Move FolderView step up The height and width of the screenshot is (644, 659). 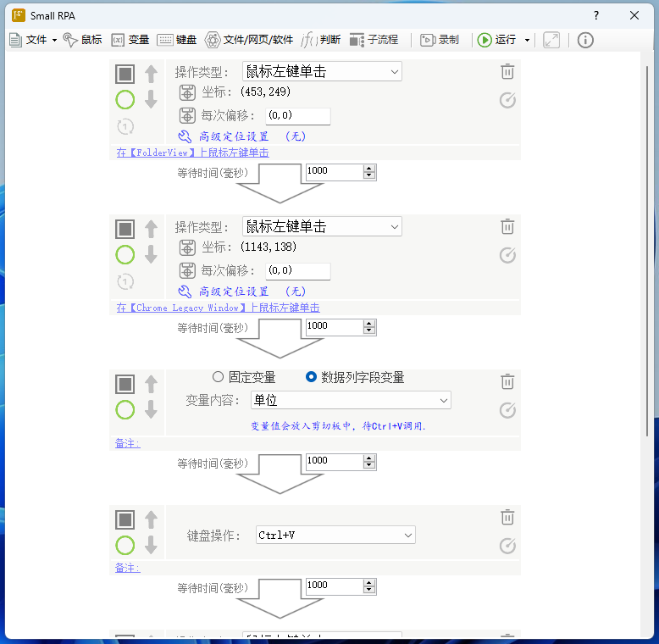[151, 74]
